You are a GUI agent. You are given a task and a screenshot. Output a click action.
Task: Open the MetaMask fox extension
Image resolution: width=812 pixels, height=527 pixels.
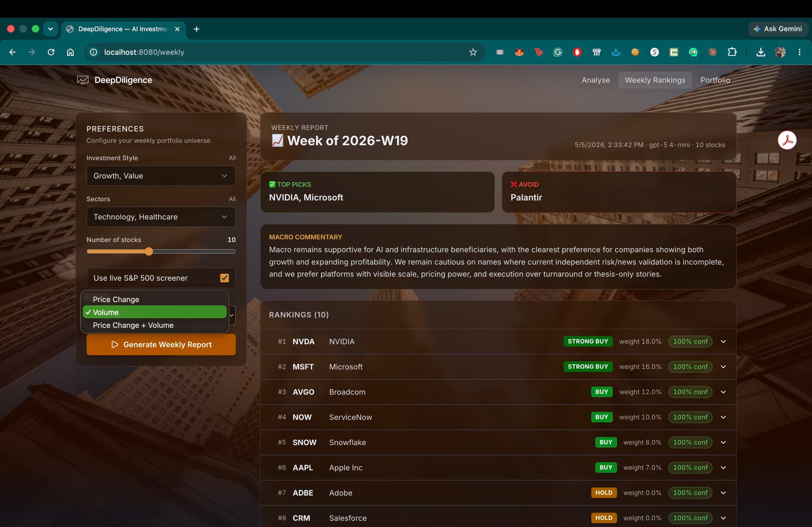click(x=519, y=52)
